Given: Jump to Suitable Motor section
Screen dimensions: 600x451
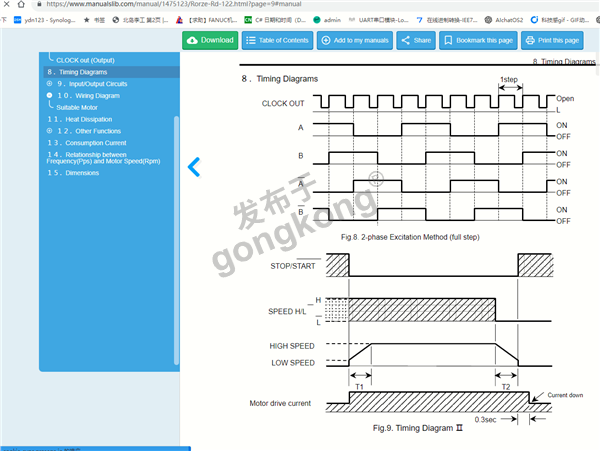Looking at the screenshot, I should (x=77, y=106).
